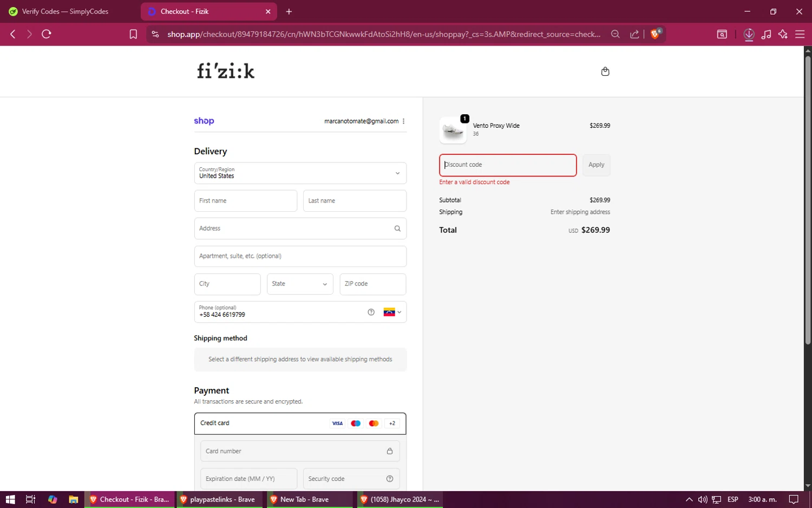Open a new browser tab
This screenshot has width=812, height=508.
(x=289, y=11)
